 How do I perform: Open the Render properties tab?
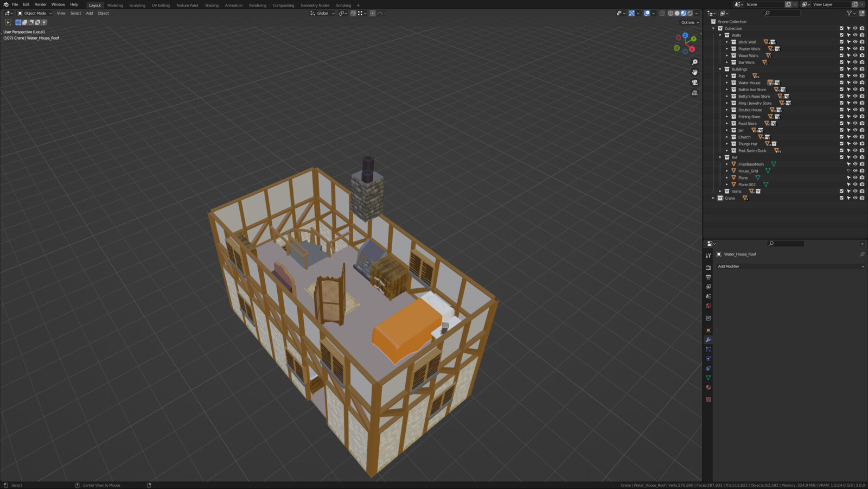[x=708, y=268]
